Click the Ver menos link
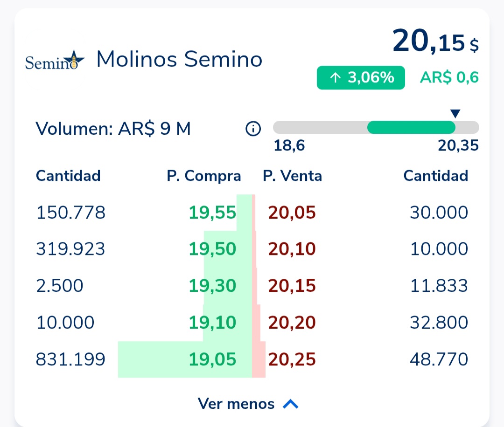 coord(236,404)
